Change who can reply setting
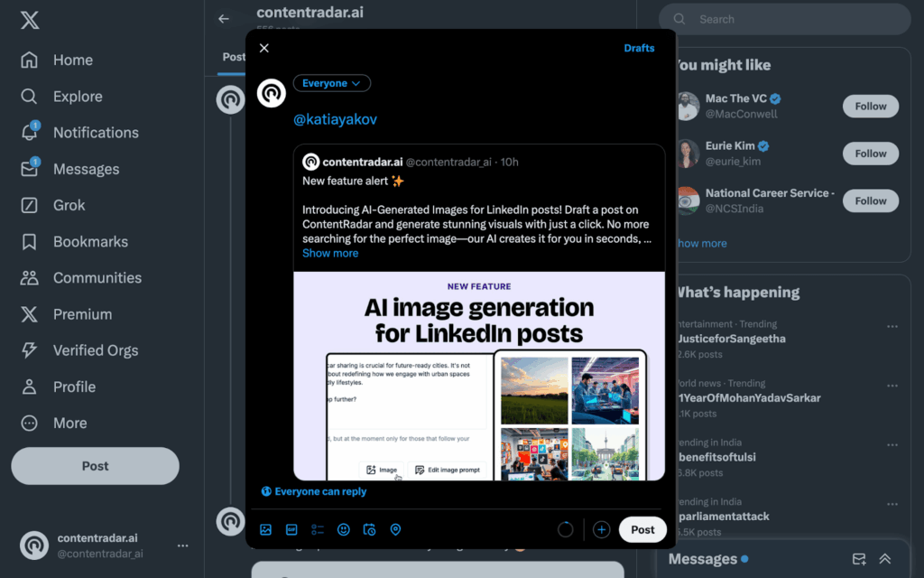This screenshot has width=924, height=578. (x=314, y=492)
